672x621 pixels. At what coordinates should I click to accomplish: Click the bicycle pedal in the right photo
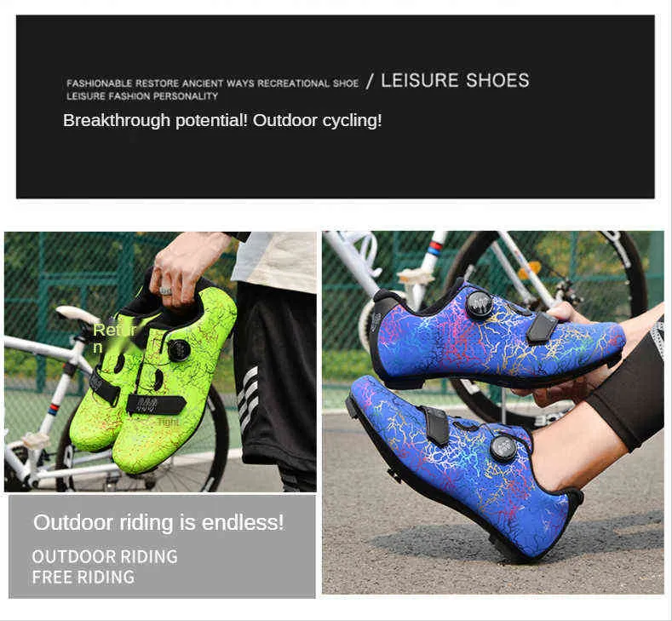[x=416, y=276]
